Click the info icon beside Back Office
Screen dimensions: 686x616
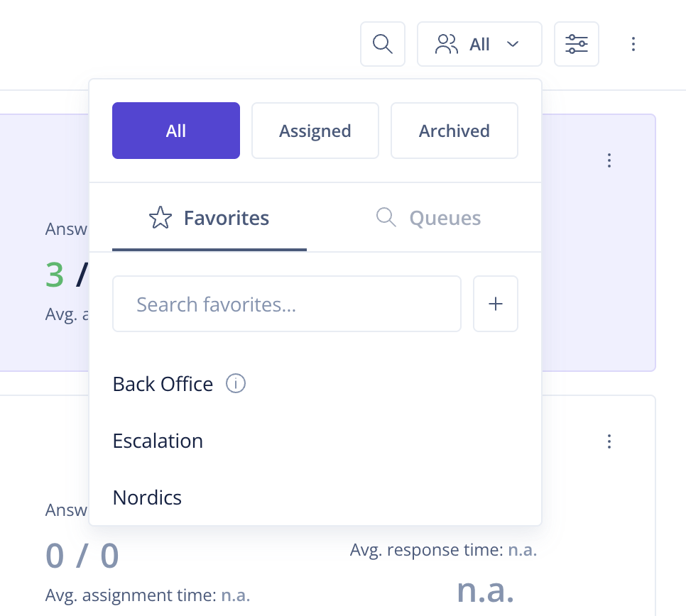235,383
